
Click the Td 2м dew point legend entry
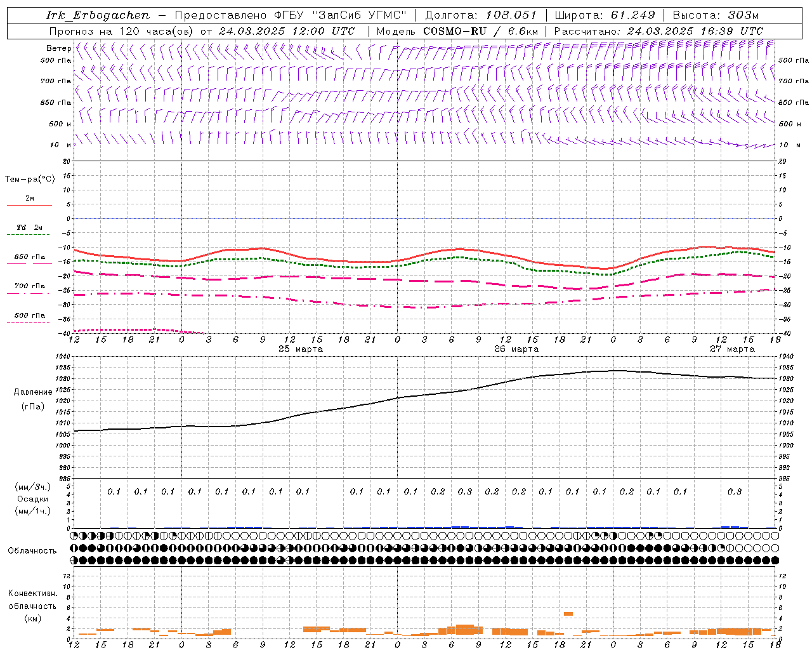pyautogui.click(x=30, y=227)
